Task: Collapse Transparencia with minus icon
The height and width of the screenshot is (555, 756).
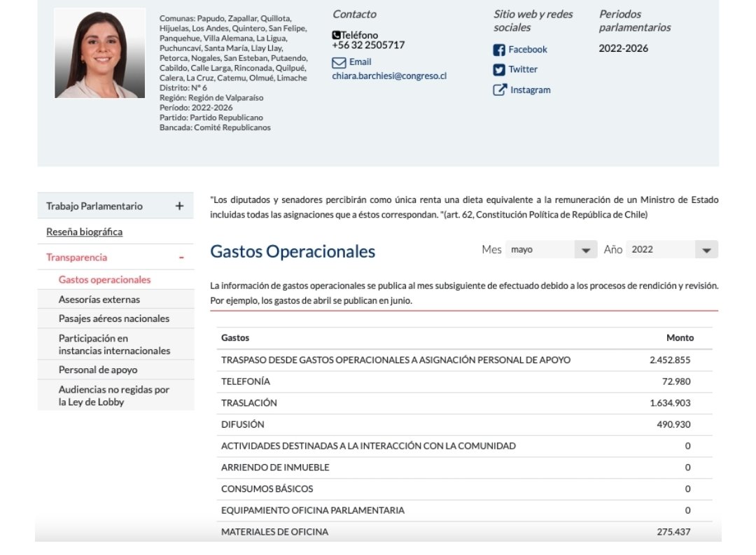Action: point(181,258)
